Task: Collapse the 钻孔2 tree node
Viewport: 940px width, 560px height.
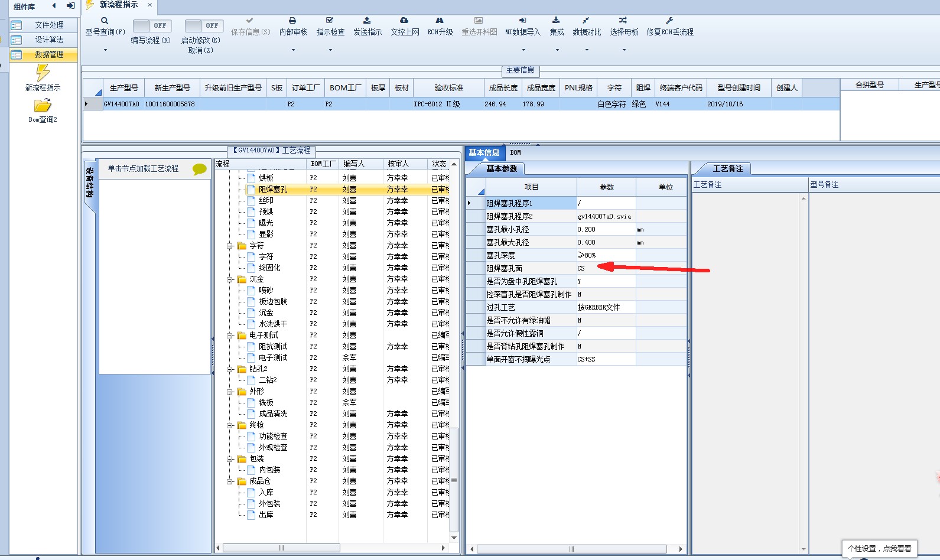Action: [x=230, y=369]
